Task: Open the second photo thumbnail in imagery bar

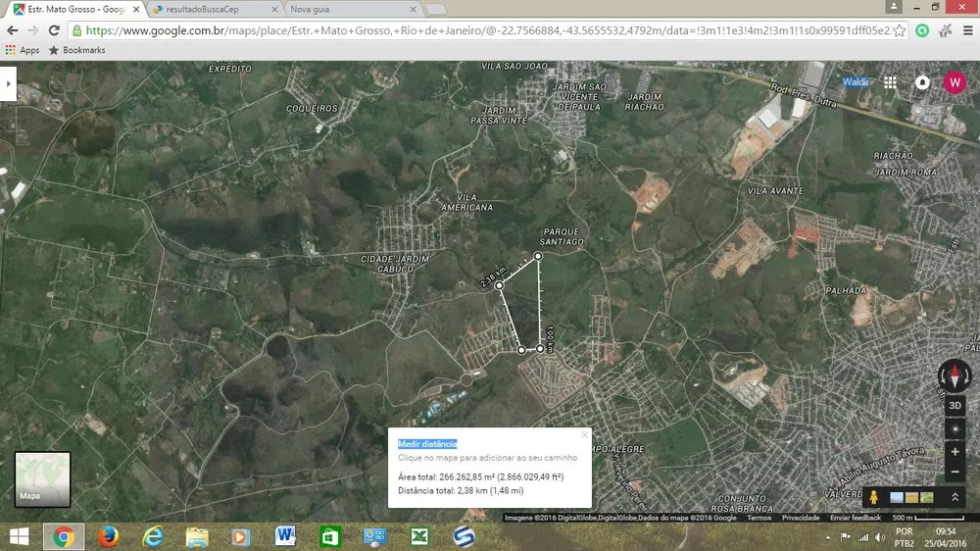Action: pos(911,498)
